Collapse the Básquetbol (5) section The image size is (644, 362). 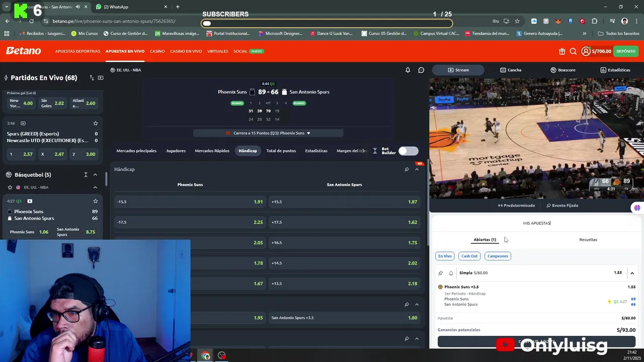click(95, 174)
